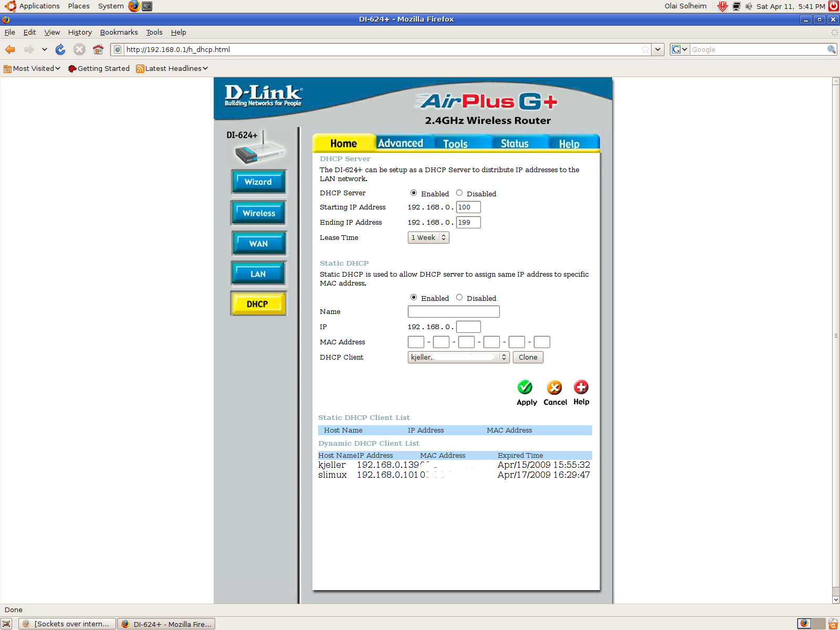Open the search engine selector dropdown
Image resolution: width=840 pixels, height=630 pixels.
[x=680, y=49]
